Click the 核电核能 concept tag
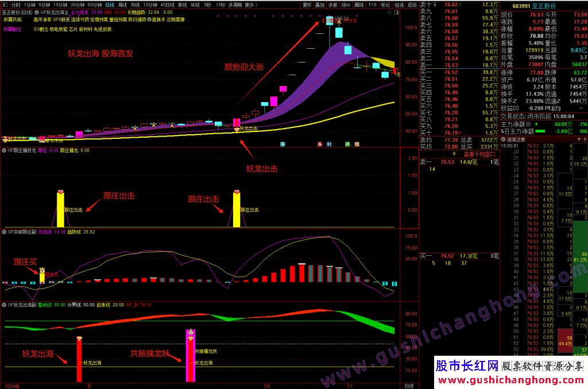This screenshot has width=588, height=389. tap(59, 29)
